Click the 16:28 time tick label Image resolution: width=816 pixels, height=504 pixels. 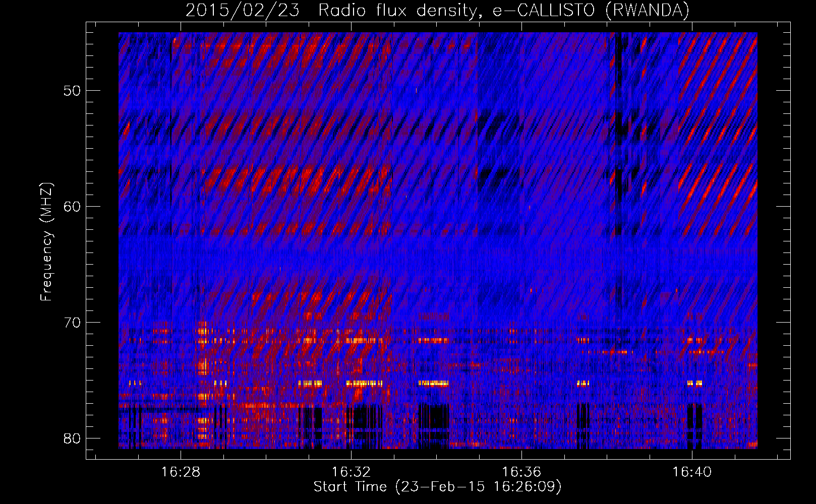(181, 472)
